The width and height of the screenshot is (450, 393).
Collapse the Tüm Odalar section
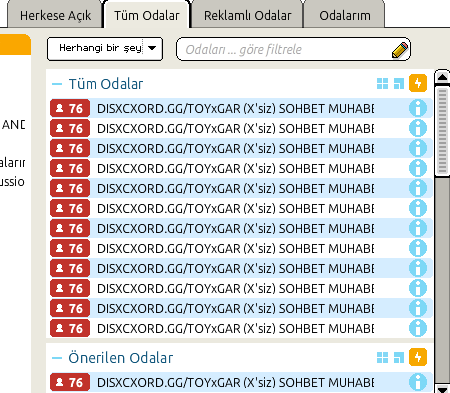[57, 84]
